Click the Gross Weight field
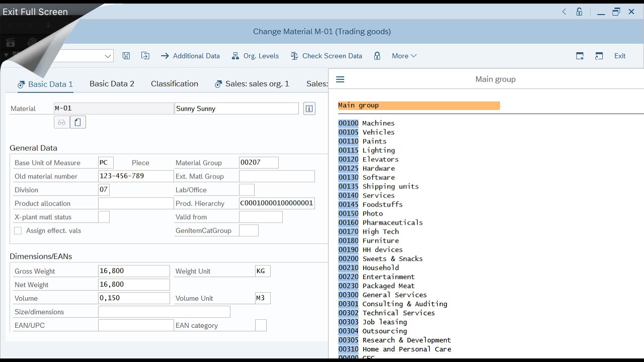Screen dimensions: 644x362 (x=134, y=271)
